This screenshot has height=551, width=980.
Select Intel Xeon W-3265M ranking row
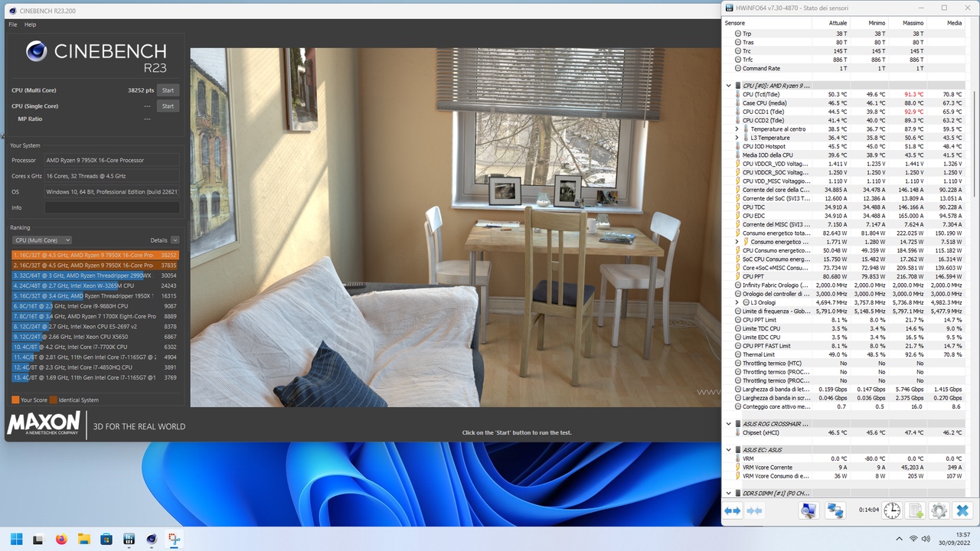click(x=95, y=285)
